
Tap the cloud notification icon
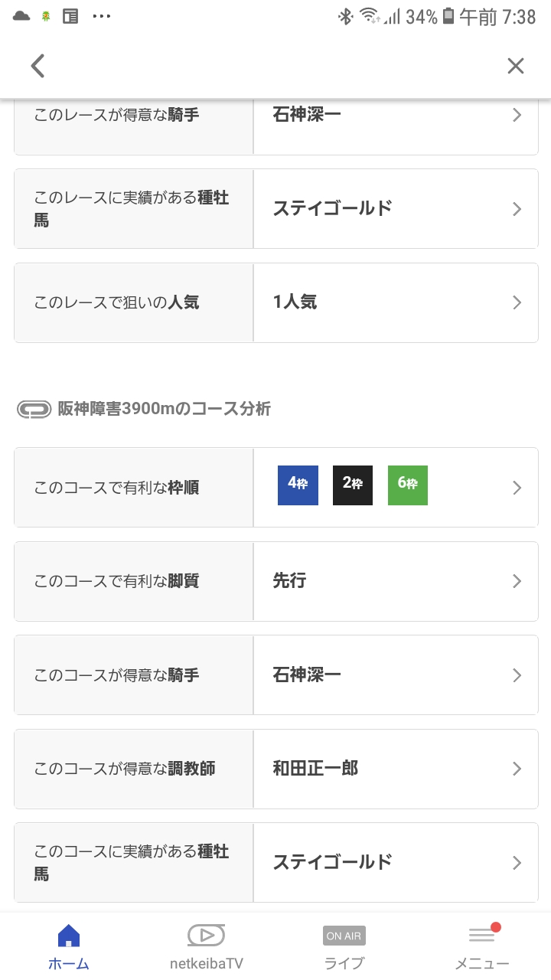coord(21,16)
